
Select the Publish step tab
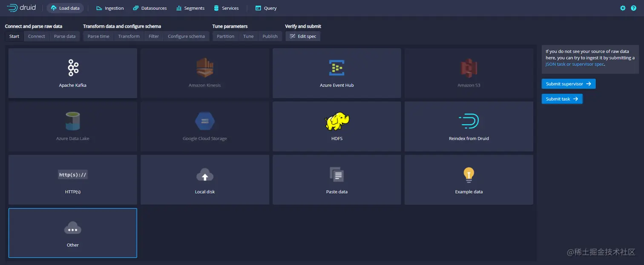click(270, 36)
